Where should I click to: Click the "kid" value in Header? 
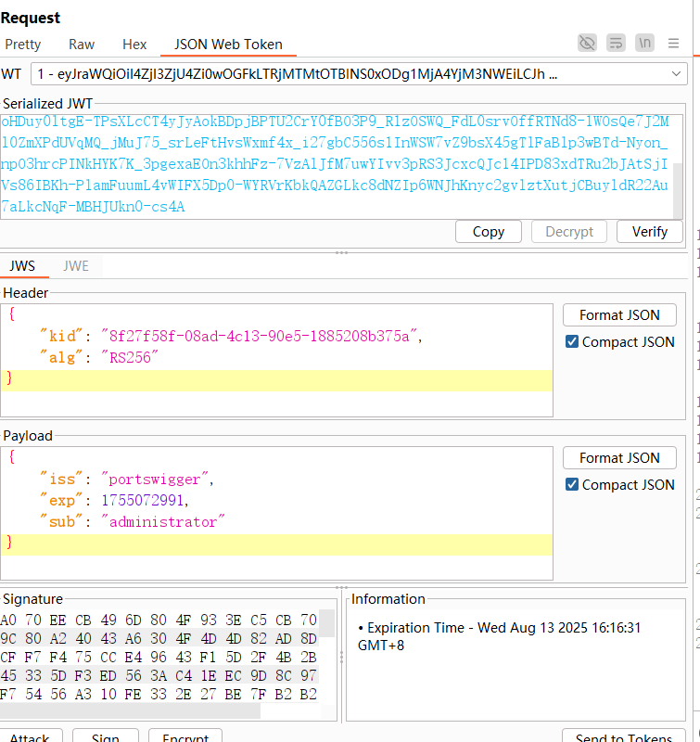[260, 336]
